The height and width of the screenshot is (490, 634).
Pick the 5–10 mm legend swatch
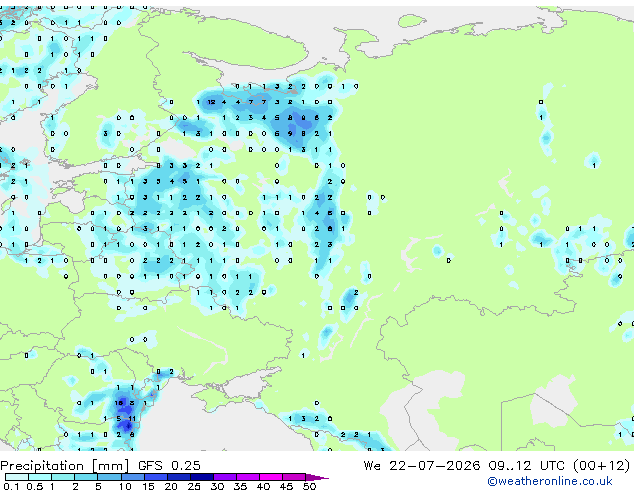pos(109,477)
